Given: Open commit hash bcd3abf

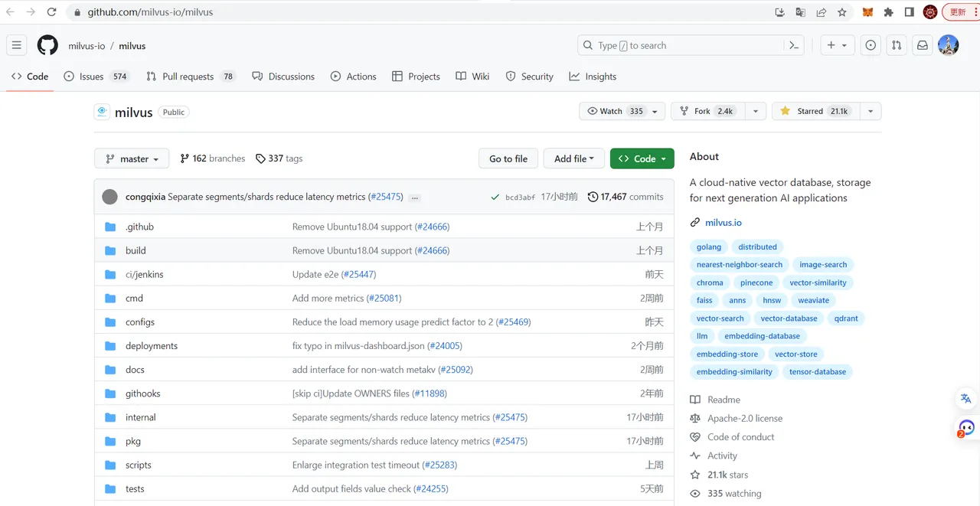Looking at the screenshot, I should tap(521, 198).
